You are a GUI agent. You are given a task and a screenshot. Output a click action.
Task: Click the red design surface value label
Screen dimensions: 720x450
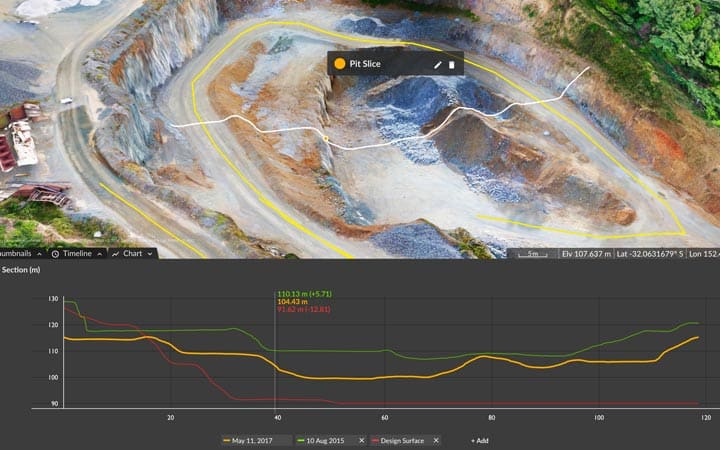click(x=304, y=309)
